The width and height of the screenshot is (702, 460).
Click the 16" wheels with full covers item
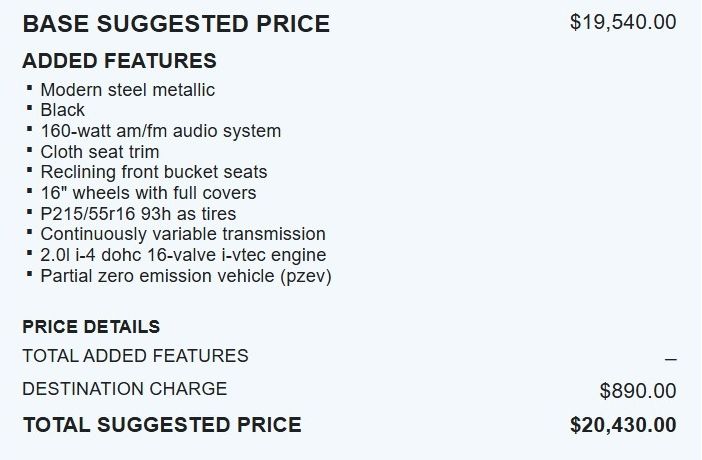click(148, 193)
